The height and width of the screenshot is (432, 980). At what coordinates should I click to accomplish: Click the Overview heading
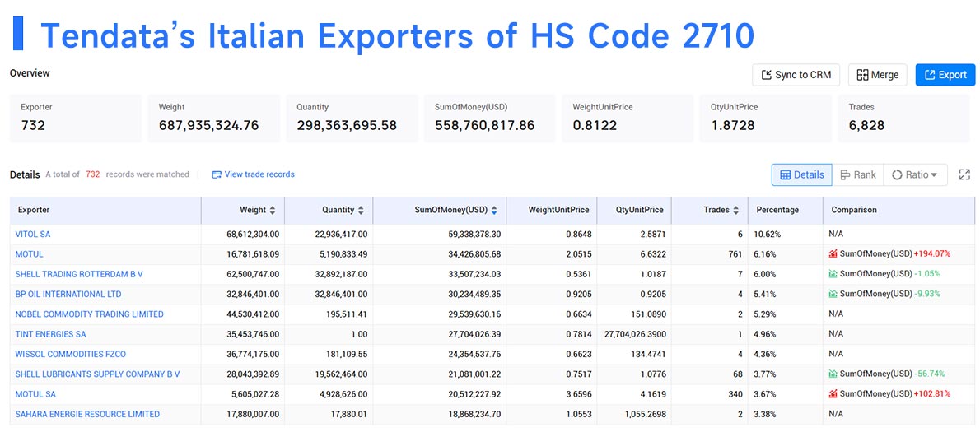[x=30, y=73]
